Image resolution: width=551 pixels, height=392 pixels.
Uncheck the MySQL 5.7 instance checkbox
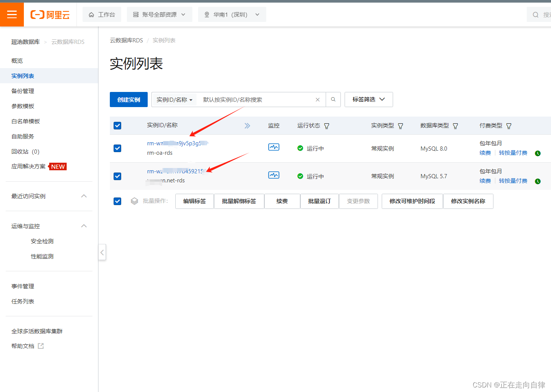[x=117, y=176]
